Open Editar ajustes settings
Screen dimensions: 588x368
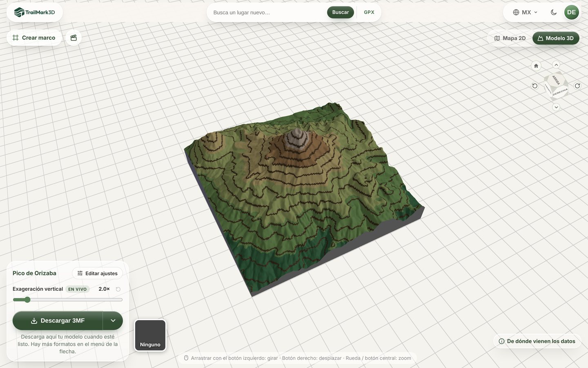(x=98, y=273)
